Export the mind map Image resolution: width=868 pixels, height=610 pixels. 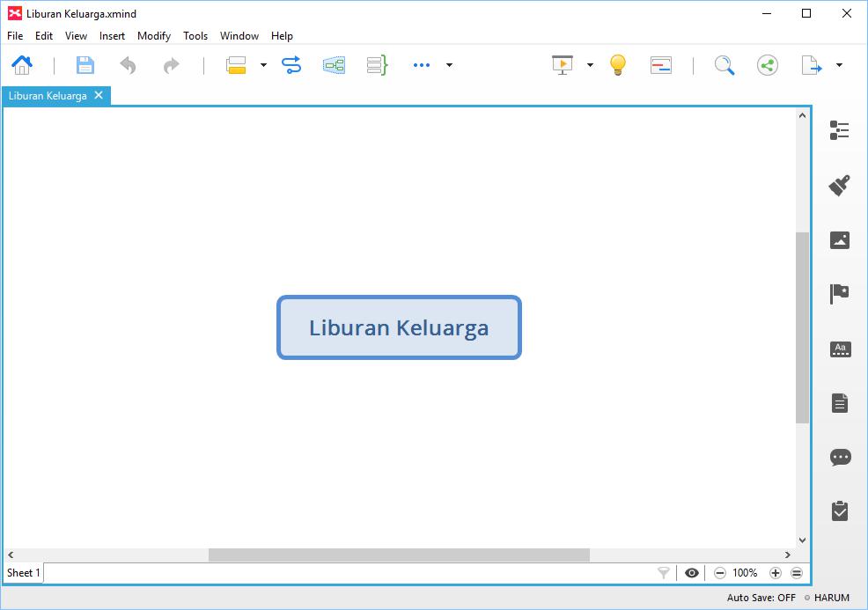pyautogui.click(x=812, y=65)
